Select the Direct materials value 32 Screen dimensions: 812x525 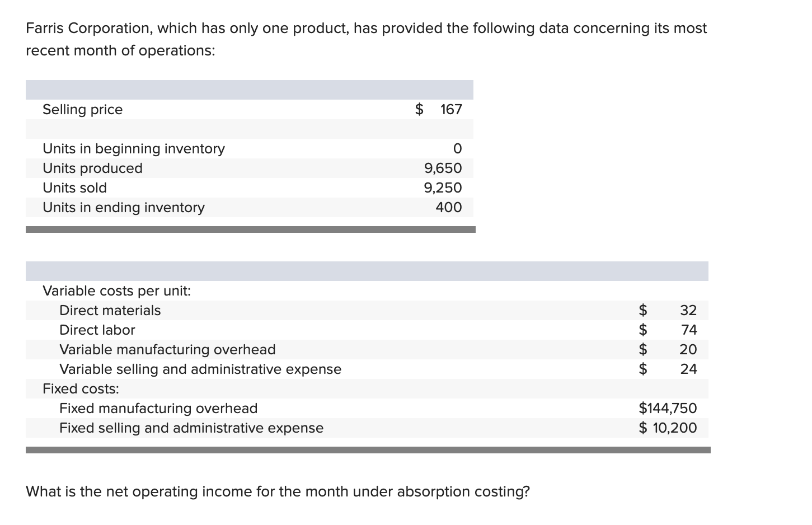click(688, 311)
